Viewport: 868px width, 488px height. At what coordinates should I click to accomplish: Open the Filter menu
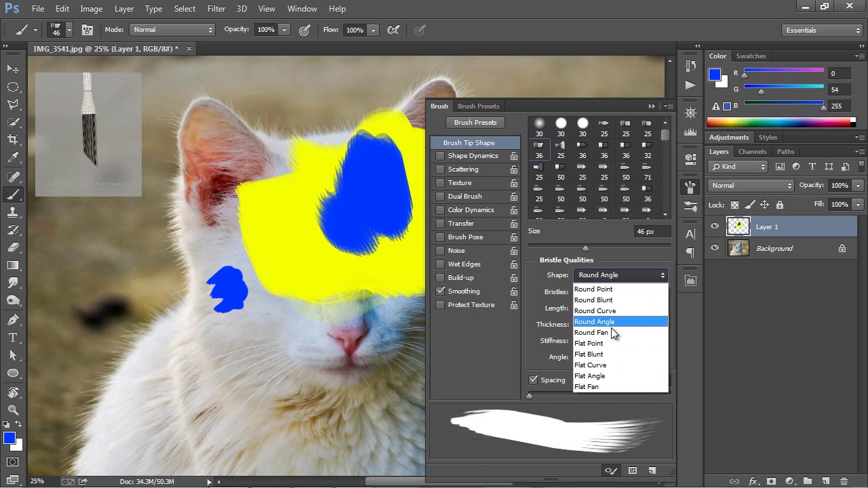pos(216,9)
